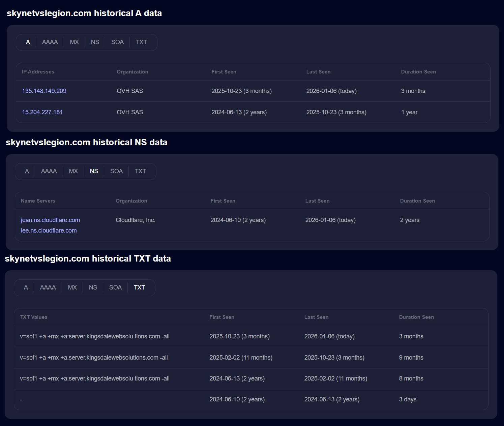Open SOA tab in the NS data panel

(116, 171)
